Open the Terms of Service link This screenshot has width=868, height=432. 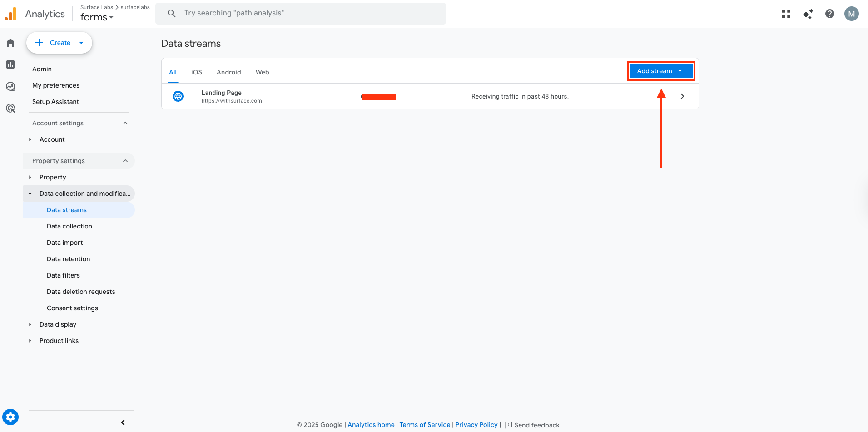(x=424, y=425)
